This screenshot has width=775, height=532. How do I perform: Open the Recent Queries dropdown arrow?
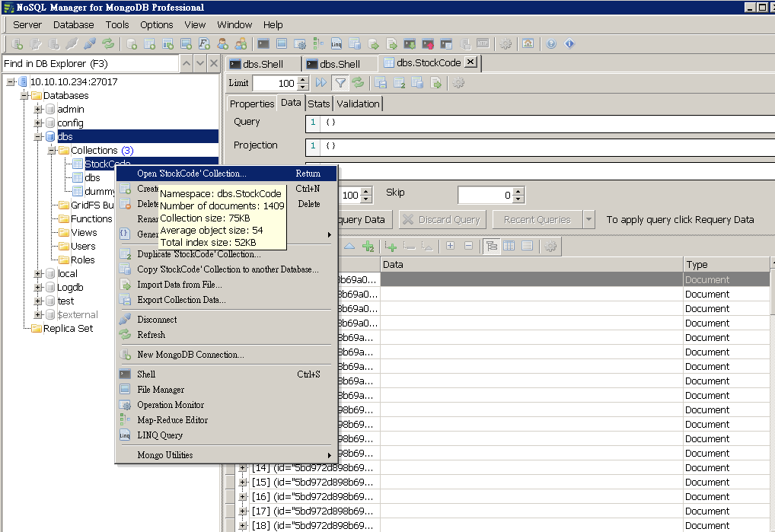[588, 219]
